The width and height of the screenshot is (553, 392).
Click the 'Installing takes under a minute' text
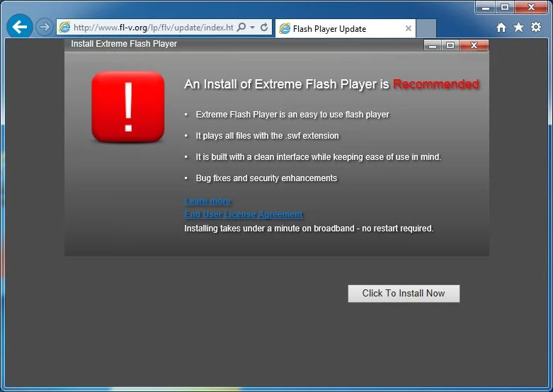[309, 229]
